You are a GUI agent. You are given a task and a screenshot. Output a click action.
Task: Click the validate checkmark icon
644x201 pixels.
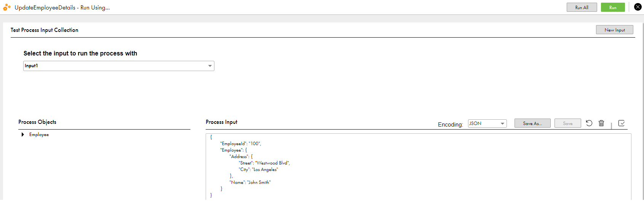pos(622,123)
